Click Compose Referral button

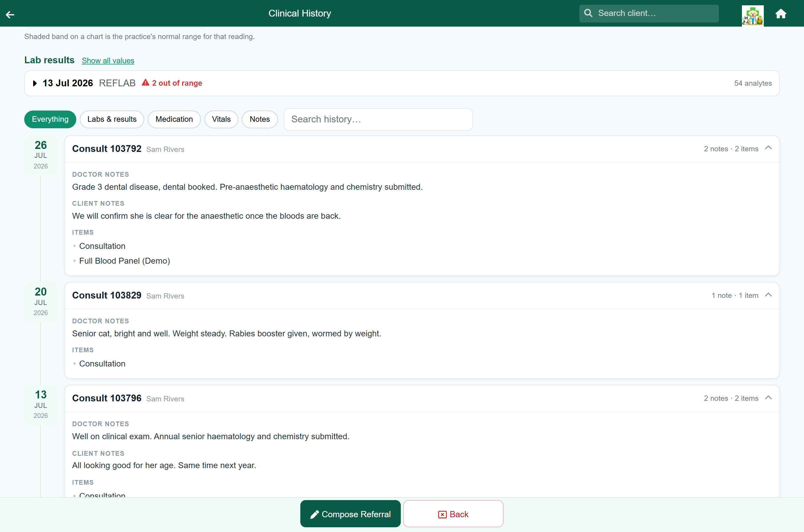coord(350,514)
